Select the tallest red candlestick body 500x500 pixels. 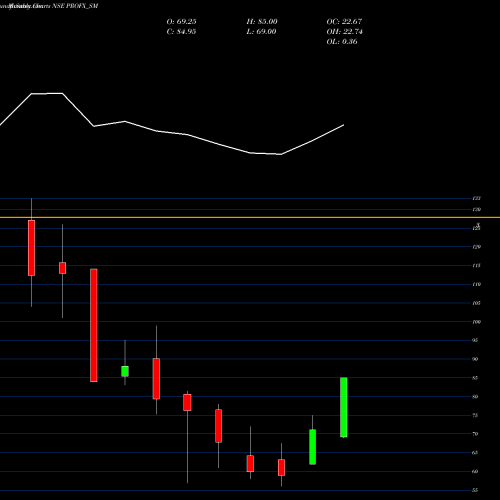94,325
